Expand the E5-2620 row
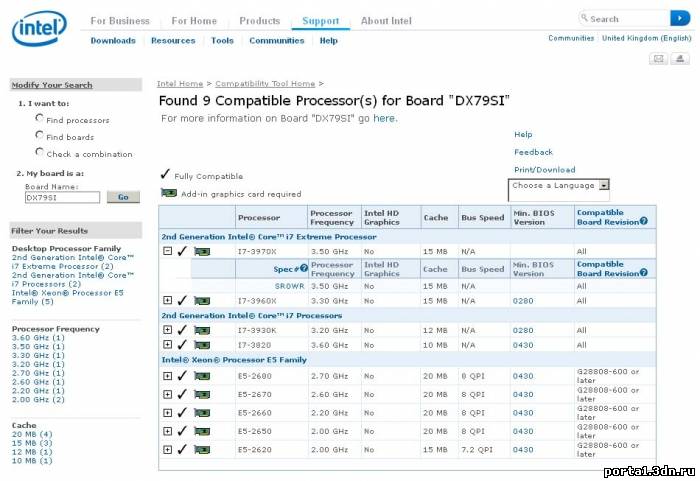700x481 pixels. point(167,449)
